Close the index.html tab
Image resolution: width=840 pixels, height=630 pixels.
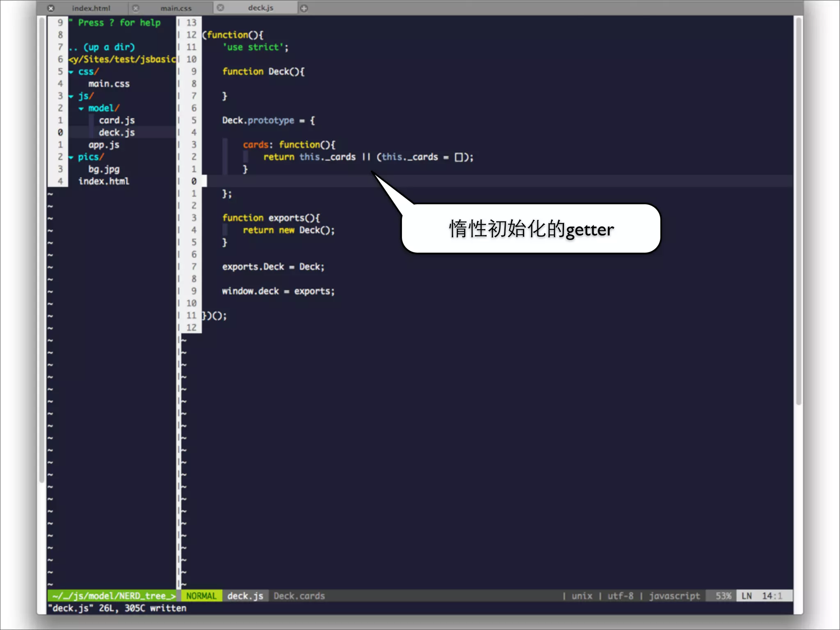tap(51, 8)
